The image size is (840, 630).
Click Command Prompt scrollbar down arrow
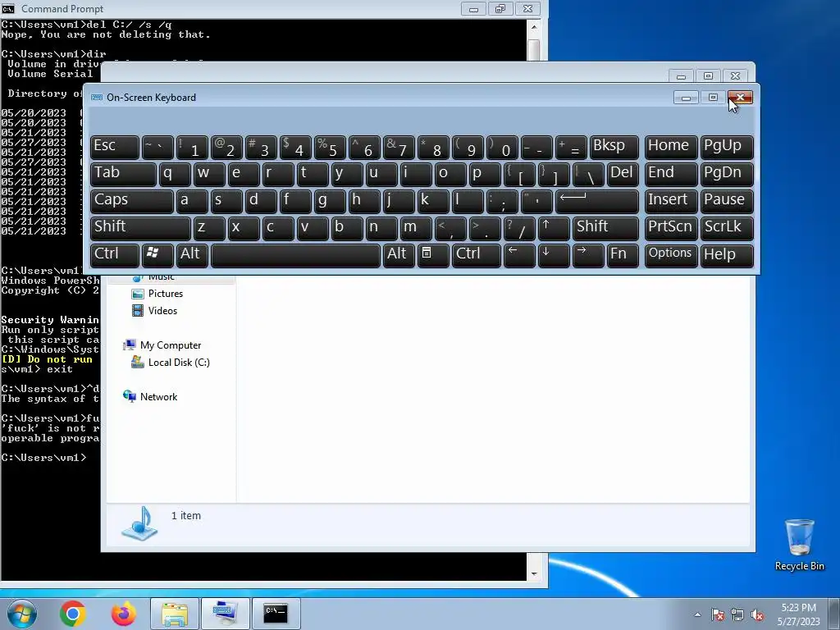click(x=534, y=573)
